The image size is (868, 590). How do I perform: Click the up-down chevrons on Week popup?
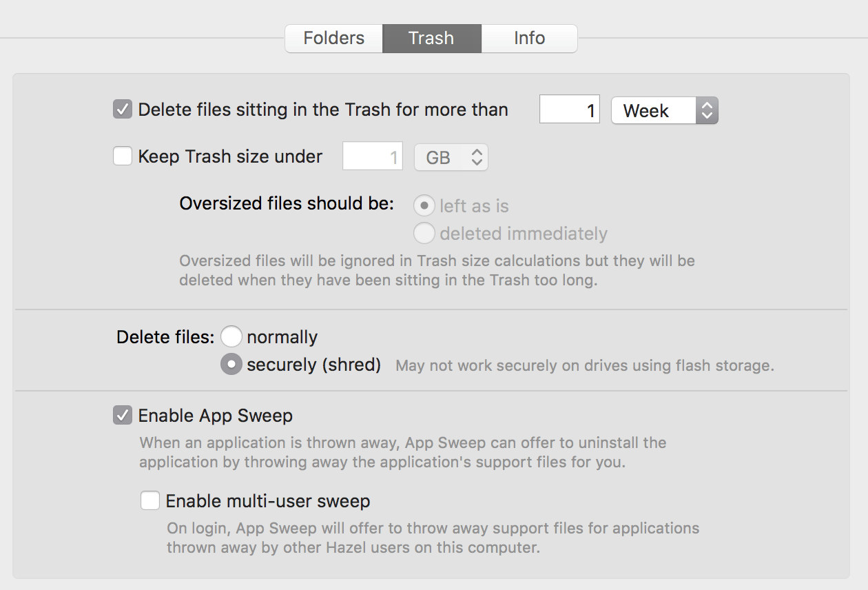pos(707,110)
